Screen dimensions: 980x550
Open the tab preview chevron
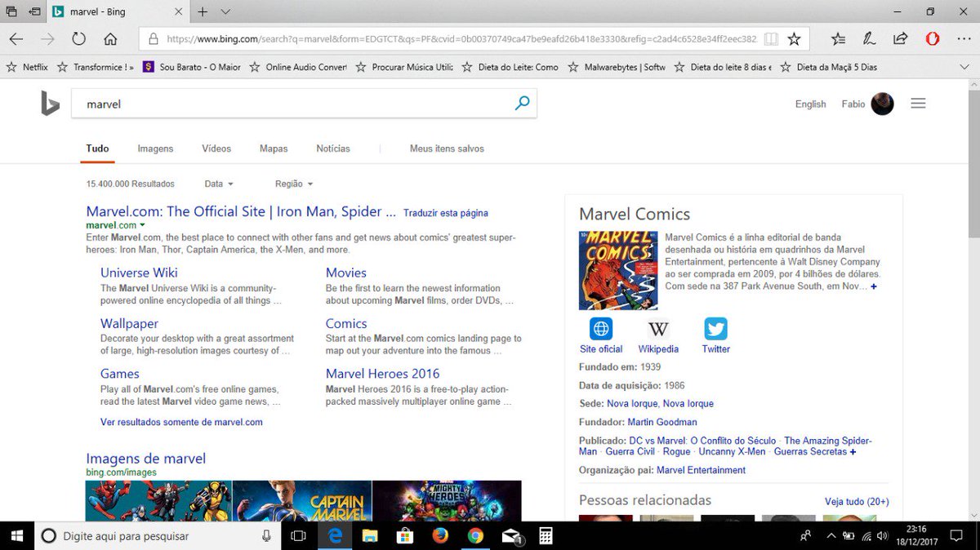(x=226, y=11)
